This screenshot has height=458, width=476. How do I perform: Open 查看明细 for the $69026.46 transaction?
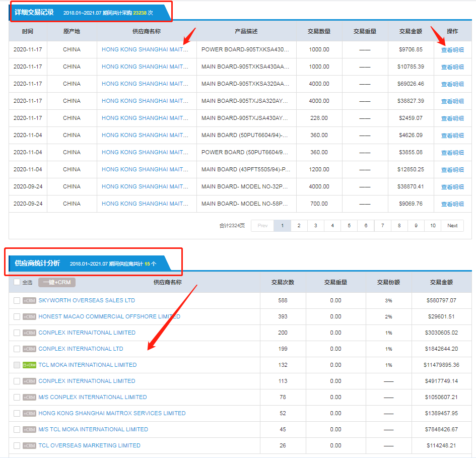coord(452,84)
